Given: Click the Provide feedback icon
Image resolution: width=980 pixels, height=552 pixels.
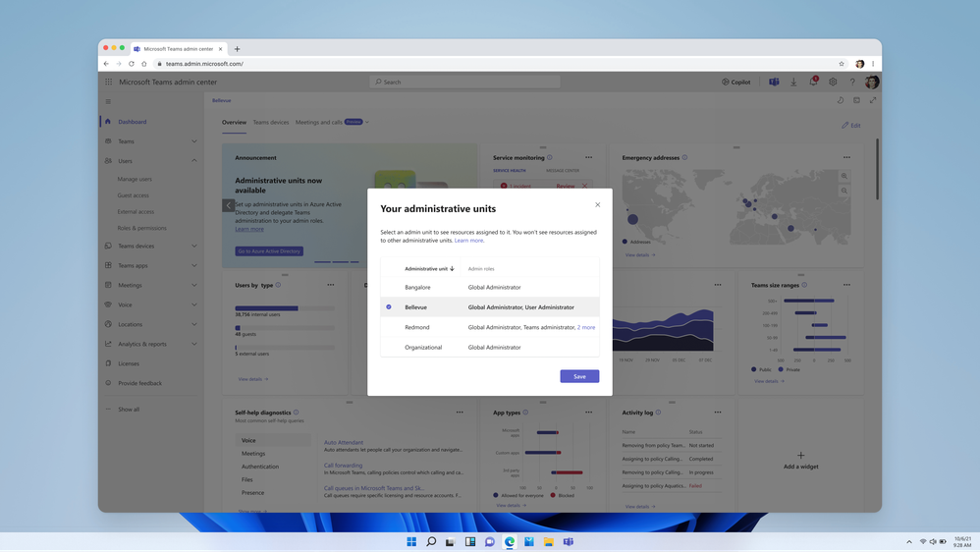Looking at the screenshot, I should point(108,383).
